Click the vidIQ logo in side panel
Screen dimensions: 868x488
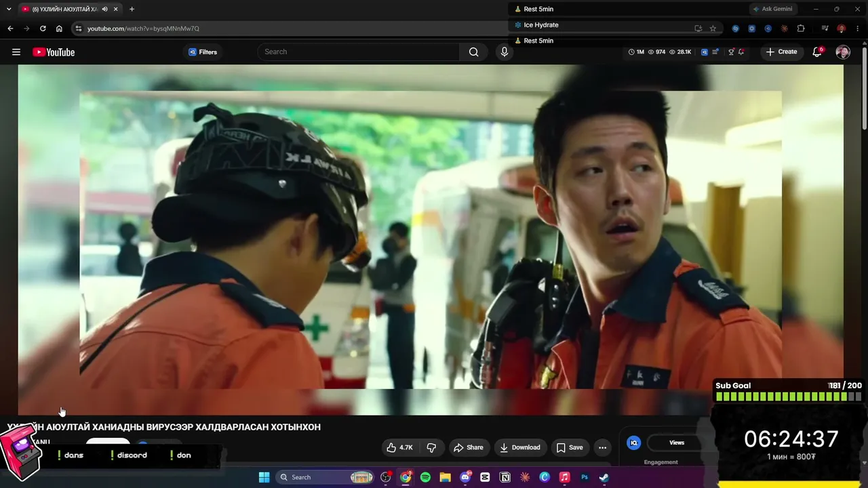coord(633,443)
